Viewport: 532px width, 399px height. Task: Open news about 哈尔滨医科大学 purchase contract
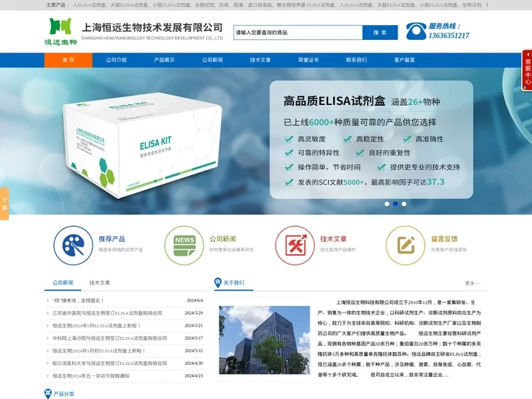pos(109,364)
